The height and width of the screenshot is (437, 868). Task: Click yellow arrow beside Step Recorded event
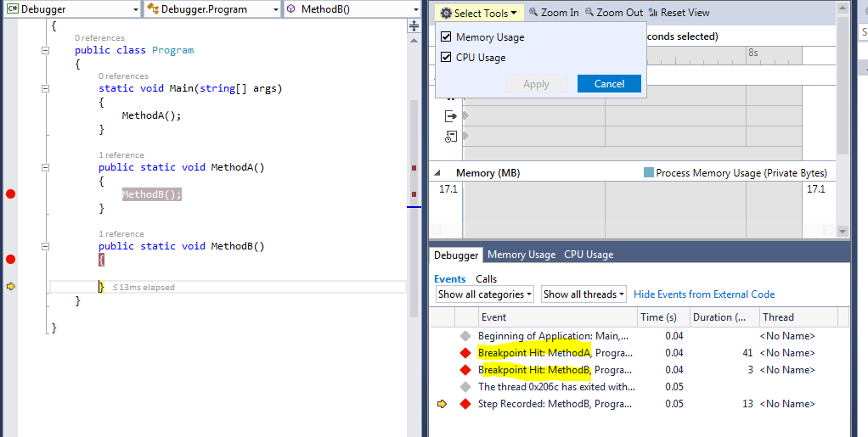point(442,404)
